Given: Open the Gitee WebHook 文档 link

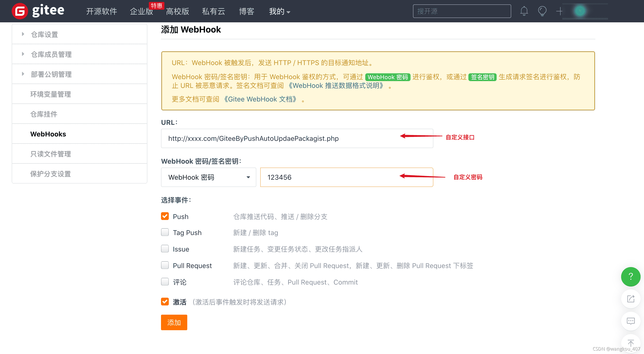Looking at the screenshot, I should coord(260,99).
